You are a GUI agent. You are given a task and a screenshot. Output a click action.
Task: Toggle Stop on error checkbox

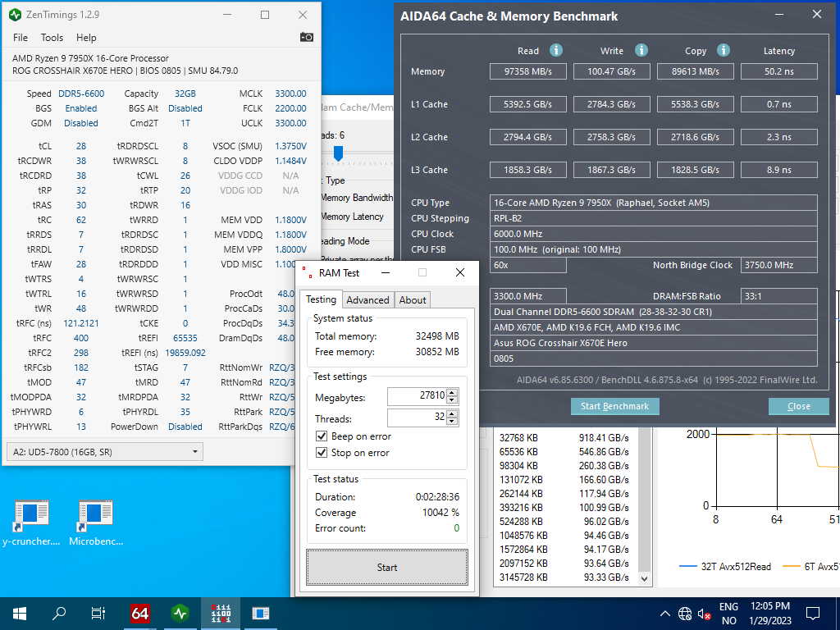click(x=322, y=453)
